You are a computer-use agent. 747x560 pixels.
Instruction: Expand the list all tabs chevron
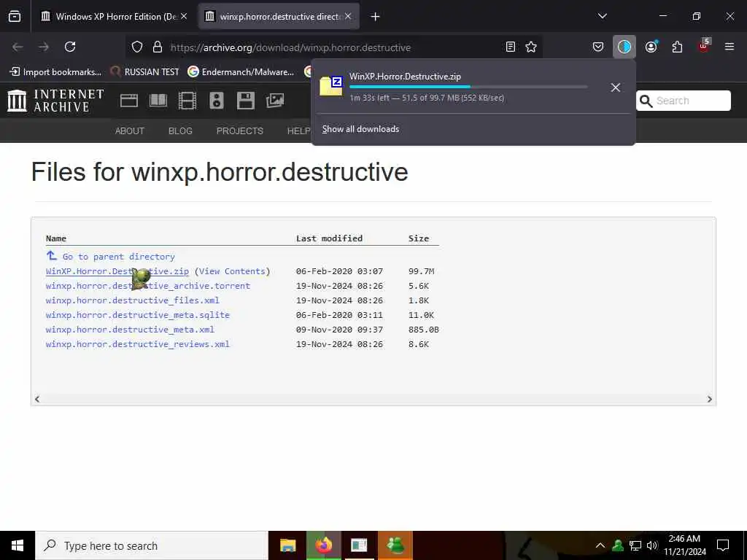click(x=602, y=16)
